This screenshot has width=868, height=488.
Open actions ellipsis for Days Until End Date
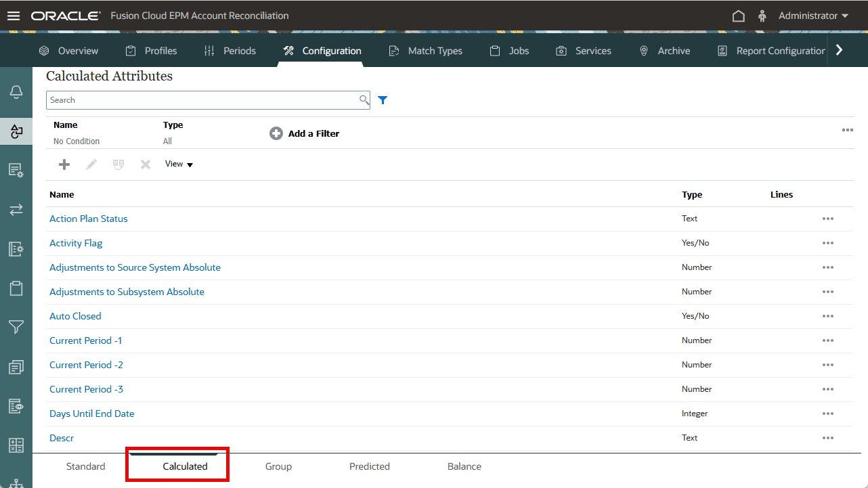pos(827,414)
